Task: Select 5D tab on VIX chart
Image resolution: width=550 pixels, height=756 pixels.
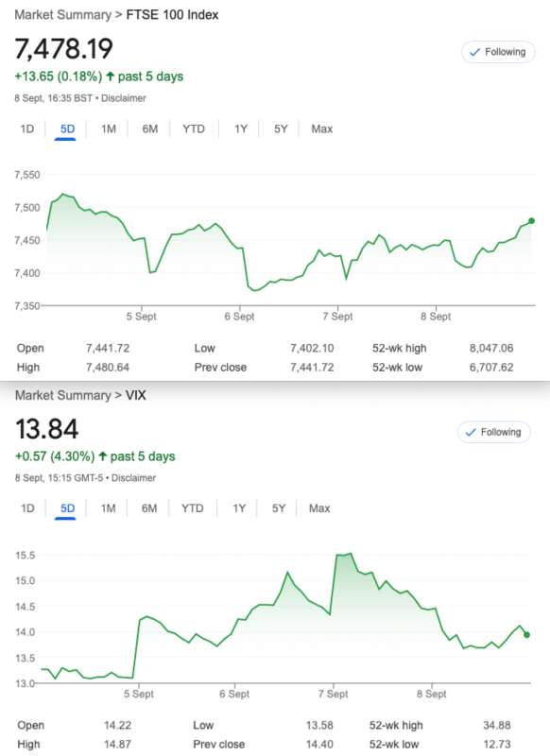Action: [x=67, y=508]
